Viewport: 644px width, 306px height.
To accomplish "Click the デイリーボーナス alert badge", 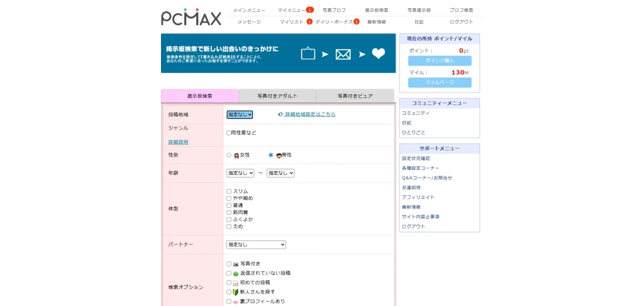I will tap(357, 21).
